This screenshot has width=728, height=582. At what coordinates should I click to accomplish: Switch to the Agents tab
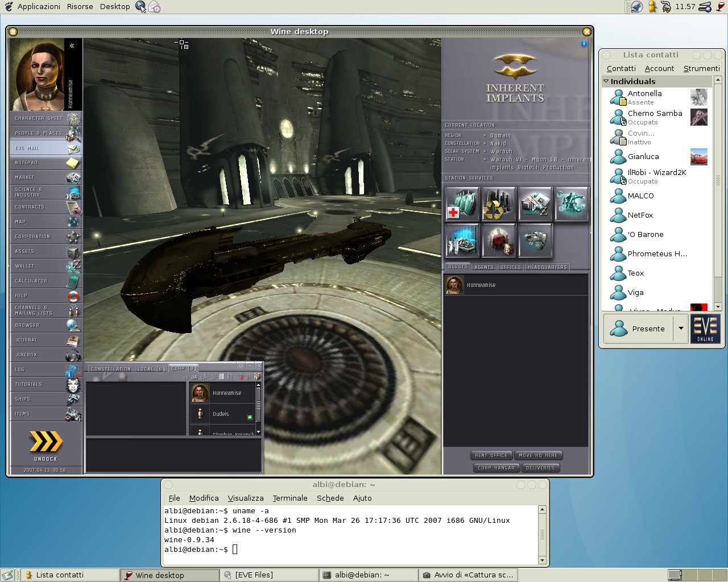coord(484,267)
